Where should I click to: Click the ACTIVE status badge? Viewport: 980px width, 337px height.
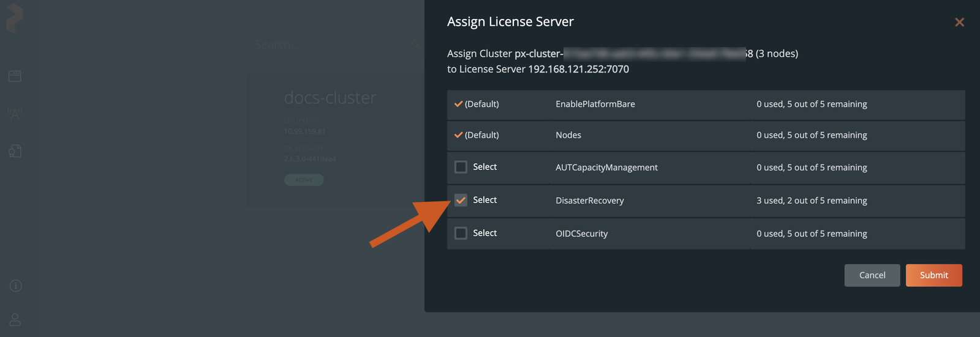tap(304, 180)
